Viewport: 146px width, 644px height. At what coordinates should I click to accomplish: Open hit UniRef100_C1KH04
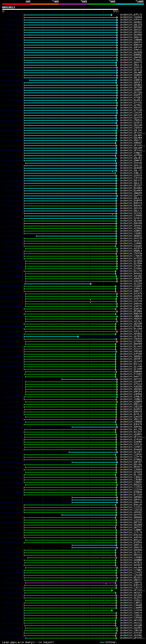(x=131, y=17)
